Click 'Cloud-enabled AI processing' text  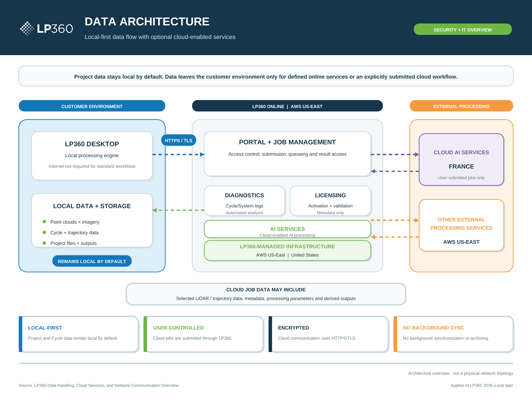287,235
